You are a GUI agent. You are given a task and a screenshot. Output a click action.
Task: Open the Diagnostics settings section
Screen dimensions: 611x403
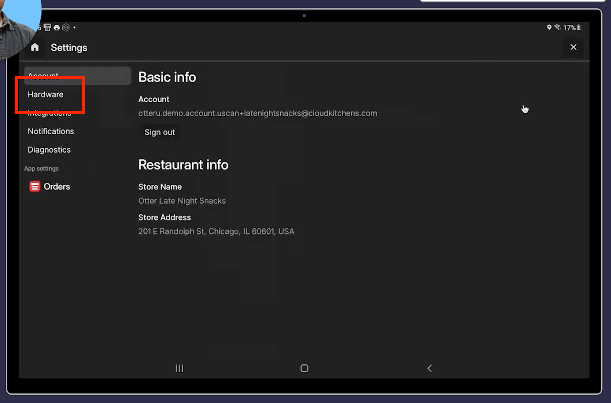(49, 150)
